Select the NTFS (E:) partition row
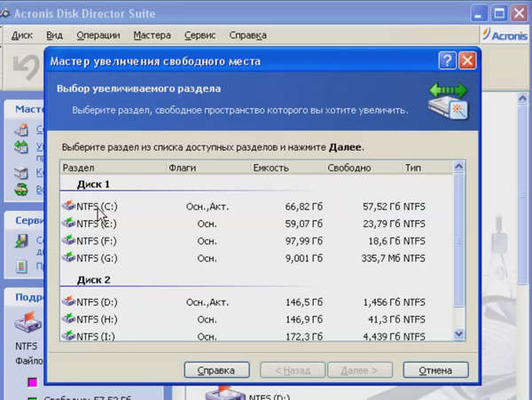The image size is (532, 400). tap(256, 224)
